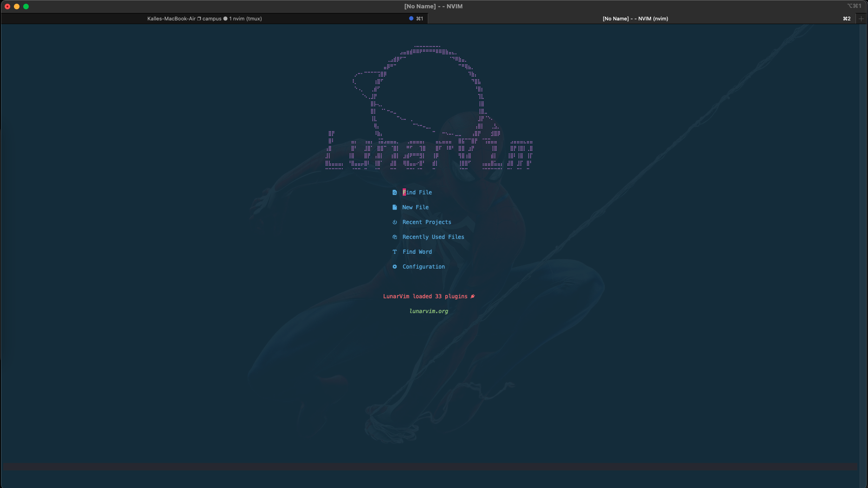Choose the New File entry
Viewport: 868px width, 488px height.
(x=416, y=207)
